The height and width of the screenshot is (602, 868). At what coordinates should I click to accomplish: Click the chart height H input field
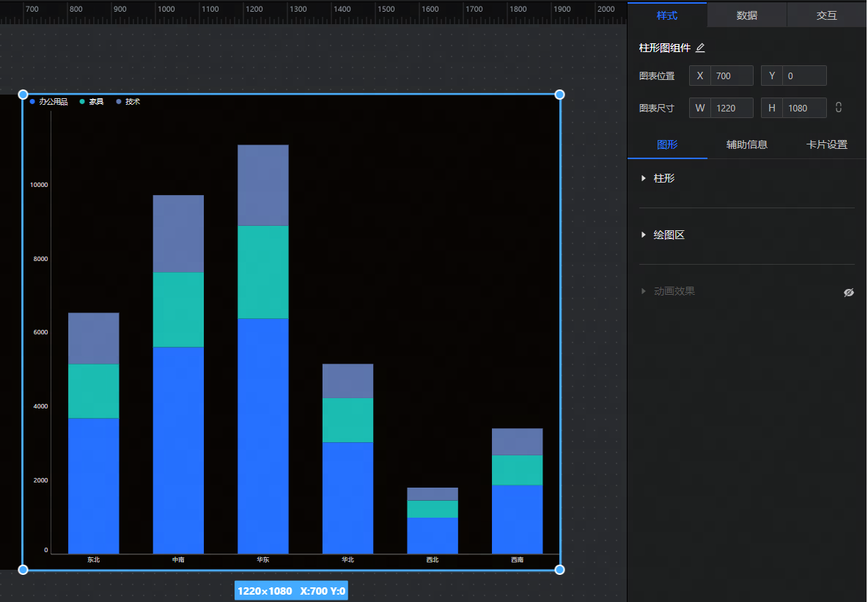pyautogui.click(x=803, y=108)
